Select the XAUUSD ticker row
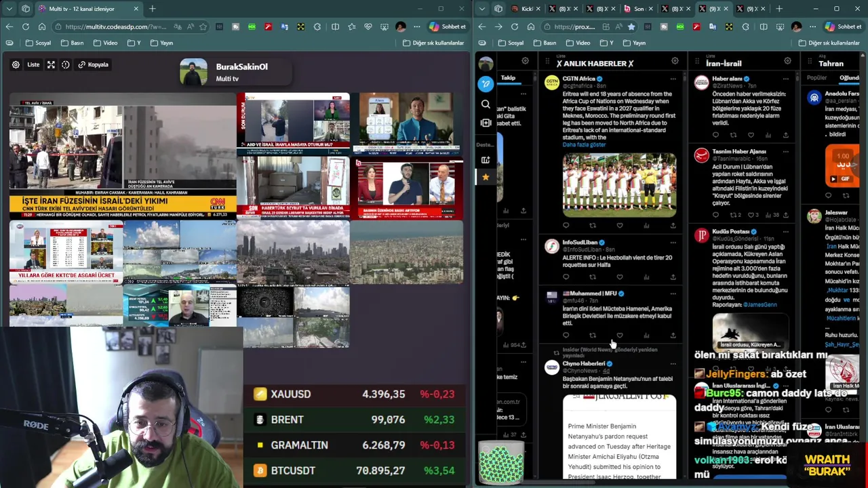 coord(355,394)
